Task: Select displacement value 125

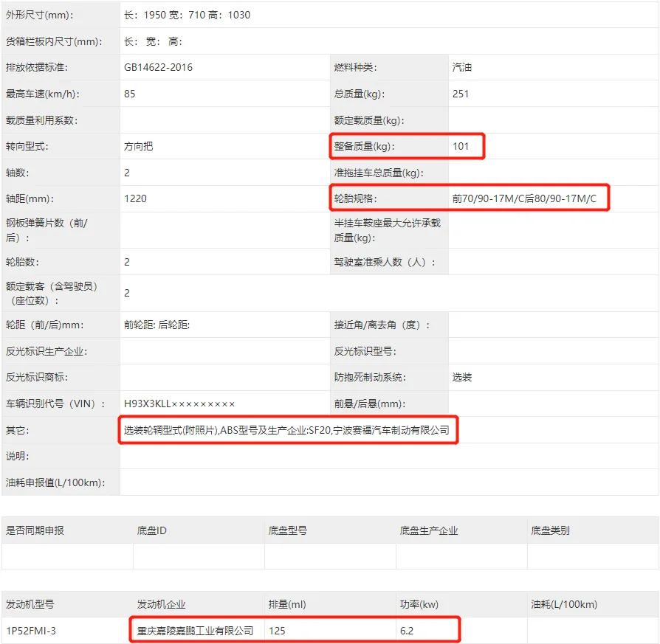Action: tap(277, 631)
